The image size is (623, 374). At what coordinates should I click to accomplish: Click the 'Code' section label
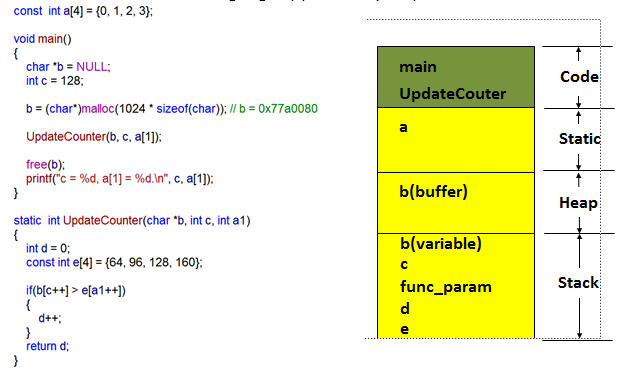[x=579, y=77]
